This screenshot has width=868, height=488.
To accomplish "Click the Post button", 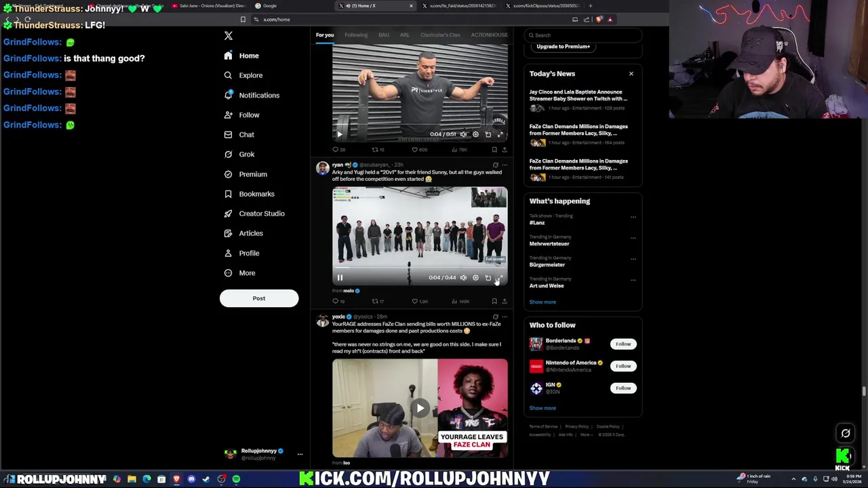I will [x=259, y=298].
